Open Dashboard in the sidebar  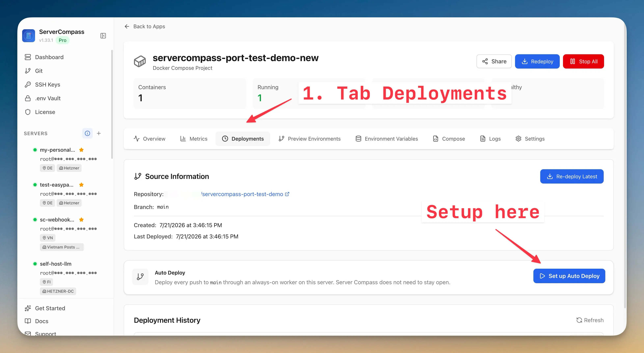click(x=49, y=57)
